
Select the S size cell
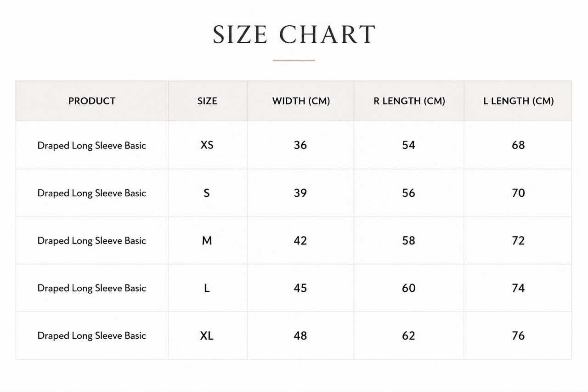[207, 193]
